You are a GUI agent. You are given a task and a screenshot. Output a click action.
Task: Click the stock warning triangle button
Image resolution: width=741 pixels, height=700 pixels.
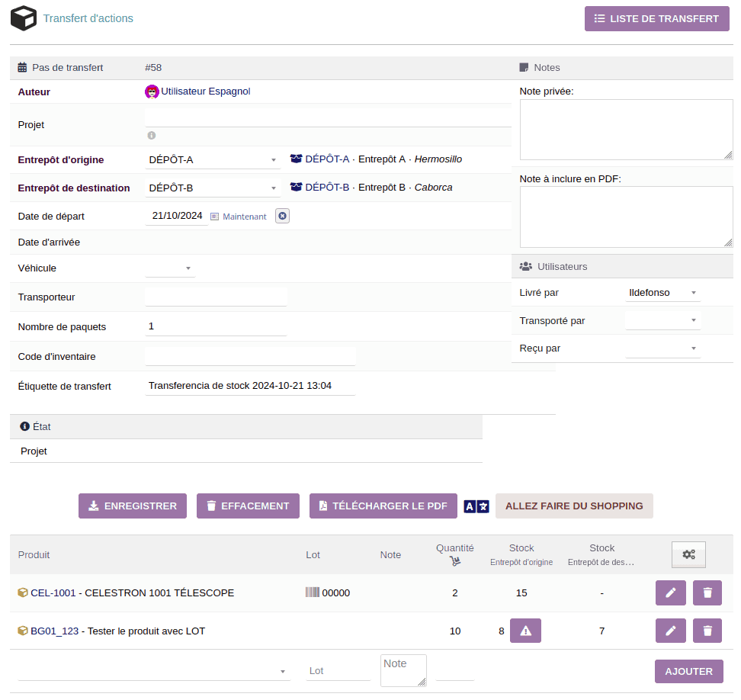tap(525, 631)
